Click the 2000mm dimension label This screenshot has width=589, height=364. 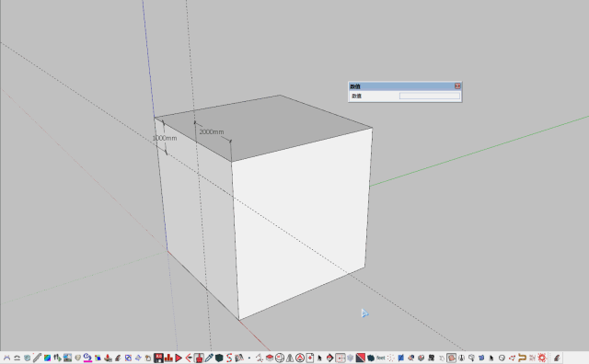212,131
